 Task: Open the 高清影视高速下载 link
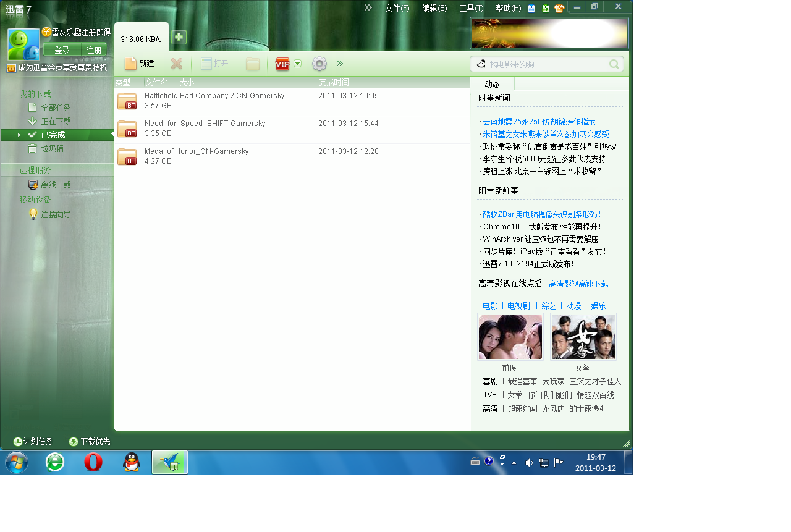[578, 284]
